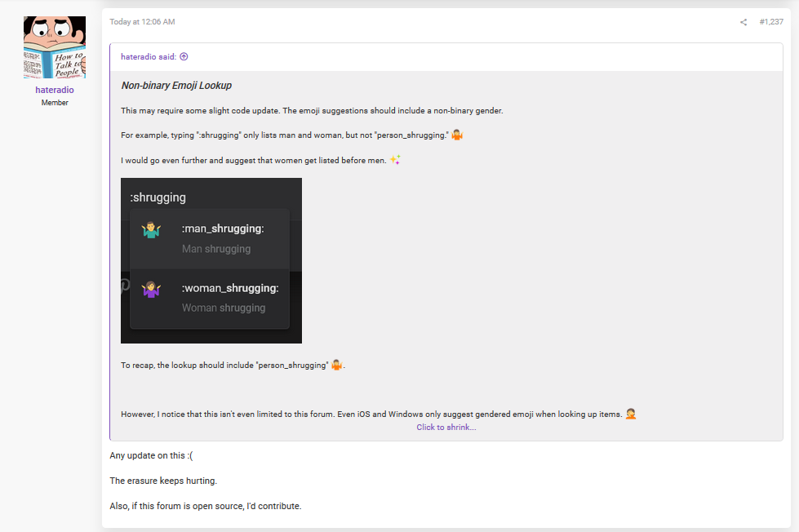Click the line 'Also, if this forum is open source'
The image size is (799, 532).
click(x=206, y=506)
